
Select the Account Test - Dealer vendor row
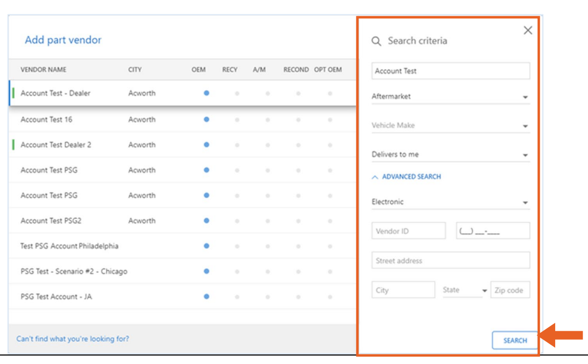coord(182,93)
